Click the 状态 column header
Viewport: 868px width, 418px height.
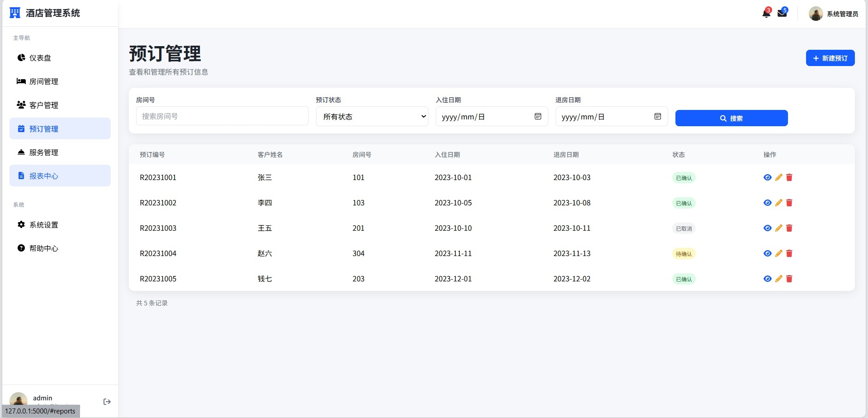(x=679, y=155)
